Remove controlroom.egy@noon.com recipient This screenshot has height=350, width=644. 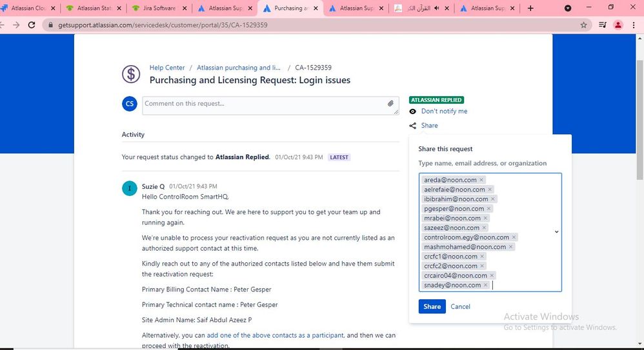pos(514,237)
